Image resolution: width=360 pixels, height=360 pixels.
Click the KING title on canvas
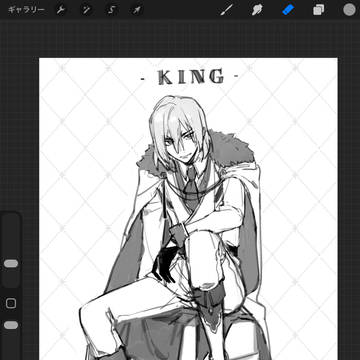[190, 77]
